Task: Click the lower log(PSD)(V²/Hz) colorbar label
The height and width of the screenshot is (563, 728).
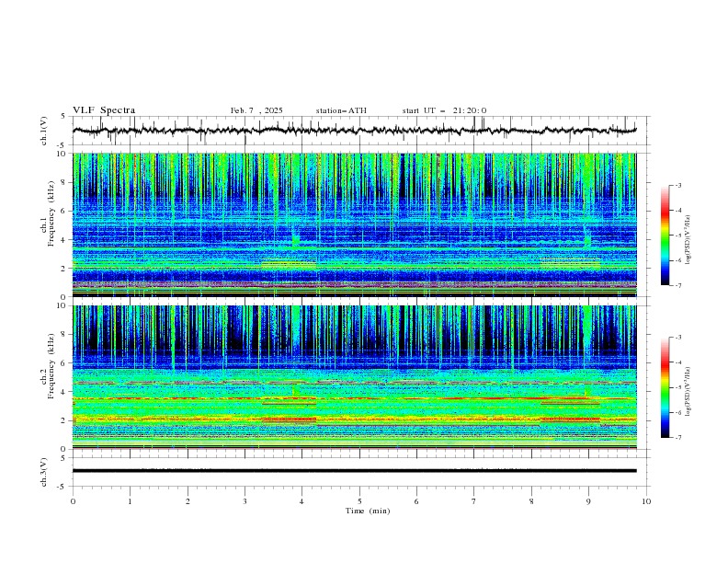Action: tap(688, 391)
